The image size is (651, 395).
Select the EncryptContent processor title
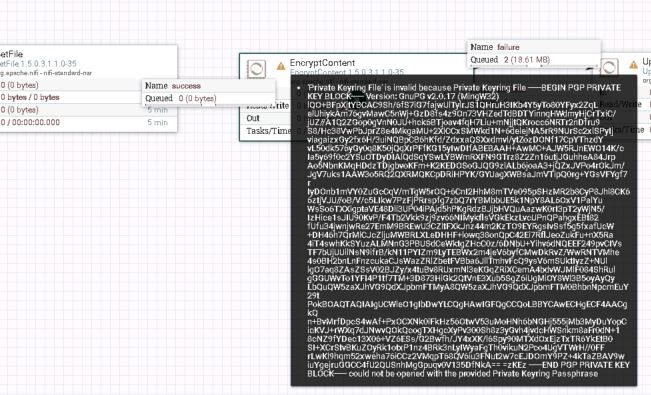click(x=322, y=63)
